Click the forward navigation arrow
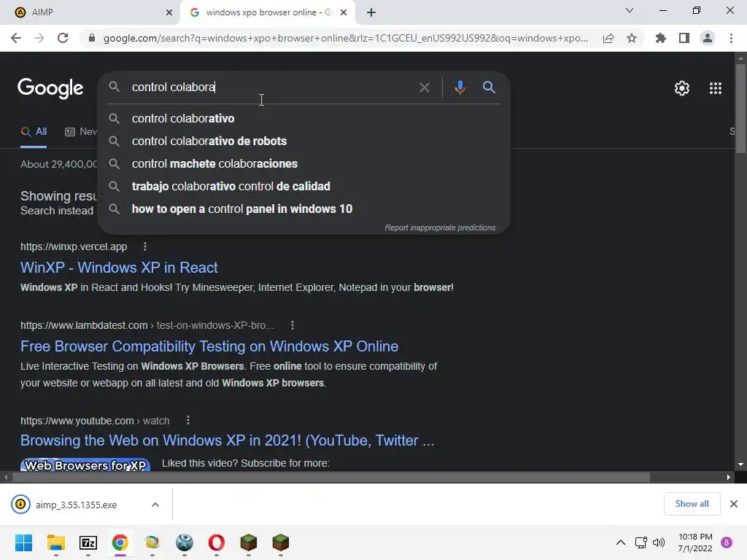 tap(39, 38)
